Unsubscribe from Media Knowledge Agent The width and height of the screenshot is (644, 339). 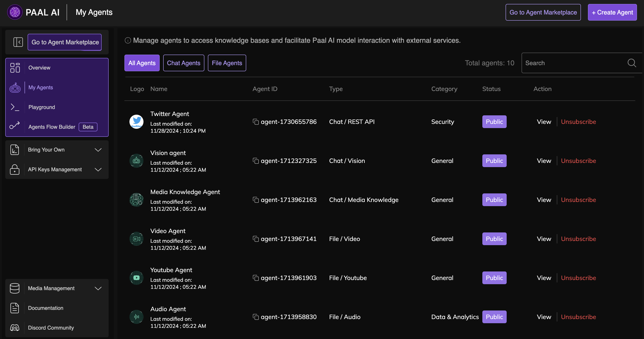tap(578, 200)
